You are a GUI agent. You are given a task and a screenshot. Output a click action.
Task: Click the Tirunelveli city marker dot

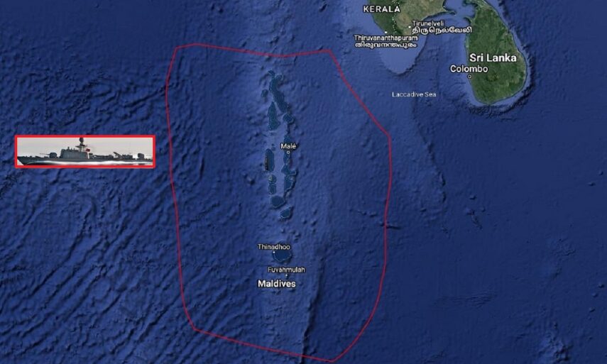(410, 27)
